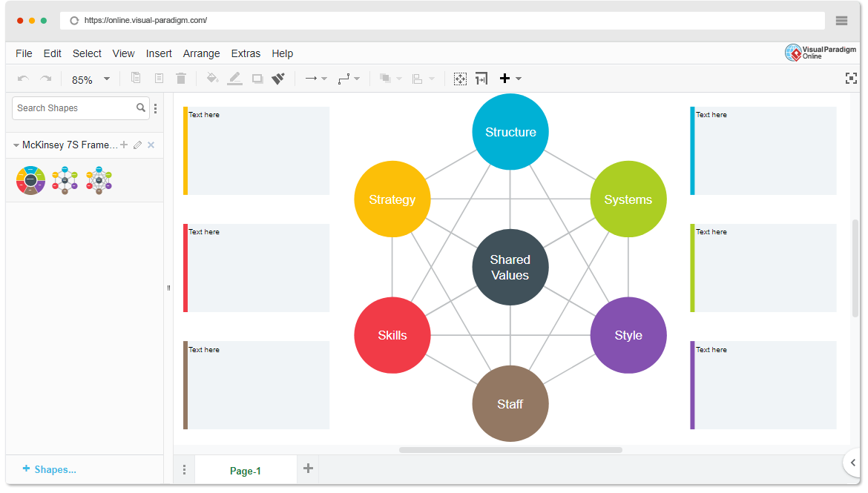The width and height of the screenshot is (868, 493).
Task: Click the align shapes icon
Action: [418, 79]
